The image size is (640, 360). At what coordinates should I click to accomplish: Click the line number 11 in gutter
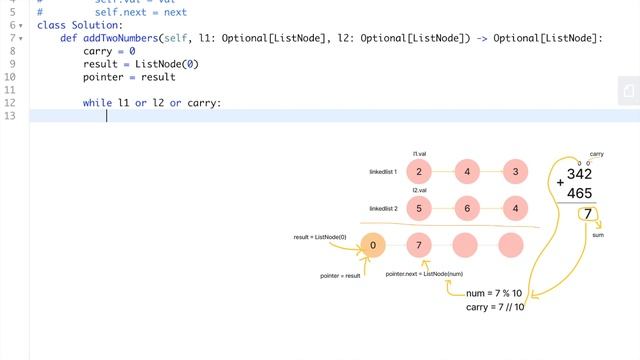[x=10, y=90]
